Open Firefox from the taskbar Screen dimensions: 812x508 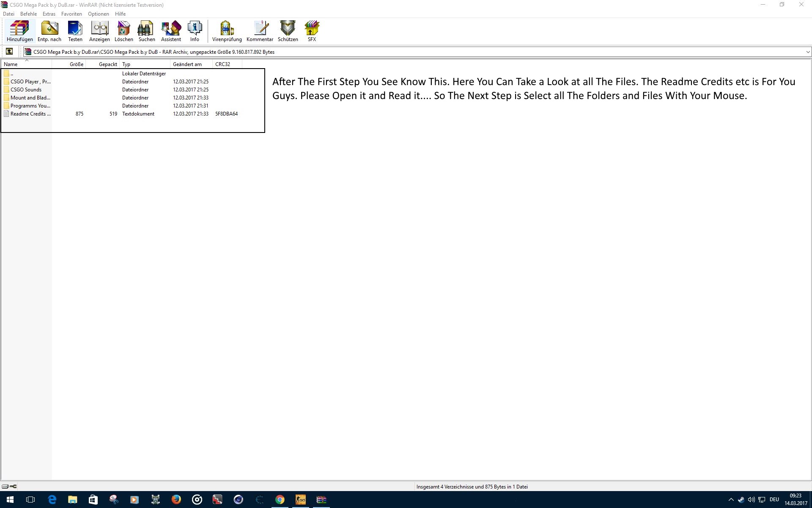point(176,500)
